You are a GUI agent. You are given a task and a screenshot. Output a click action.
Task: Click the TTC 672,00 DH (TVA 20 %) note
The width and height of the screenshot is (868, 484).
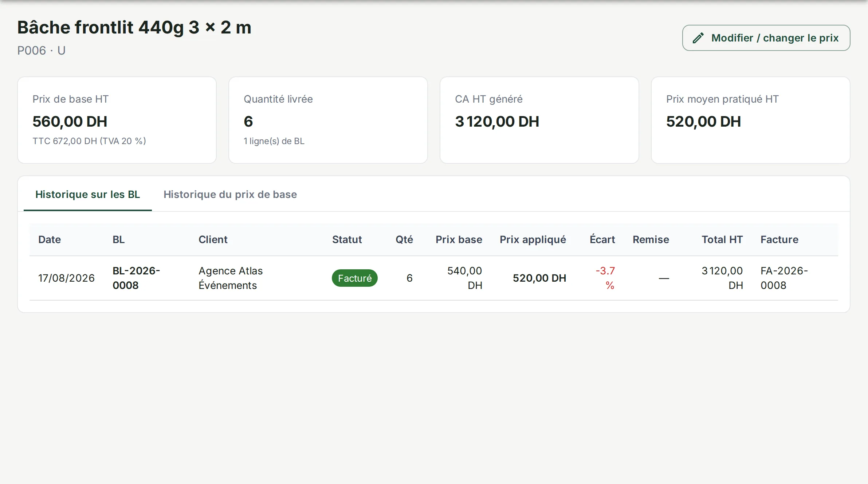(x=89, y=141)
